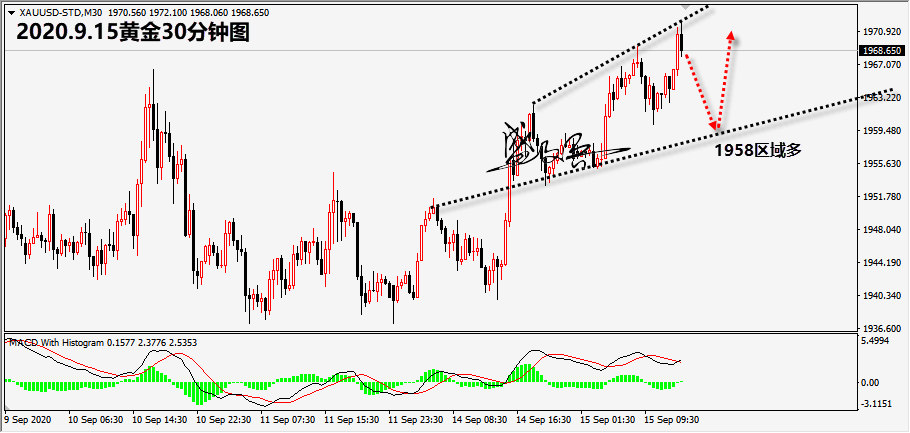Click the 1959.480 price axis label
Screen dimensions: 910x433
(x=882, y=131)
